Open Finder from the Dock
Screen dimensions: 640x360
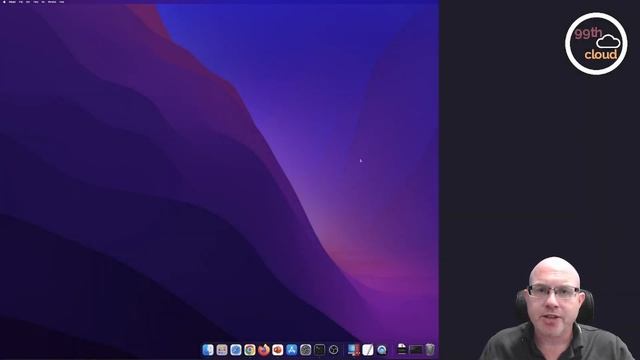point(208,350)
